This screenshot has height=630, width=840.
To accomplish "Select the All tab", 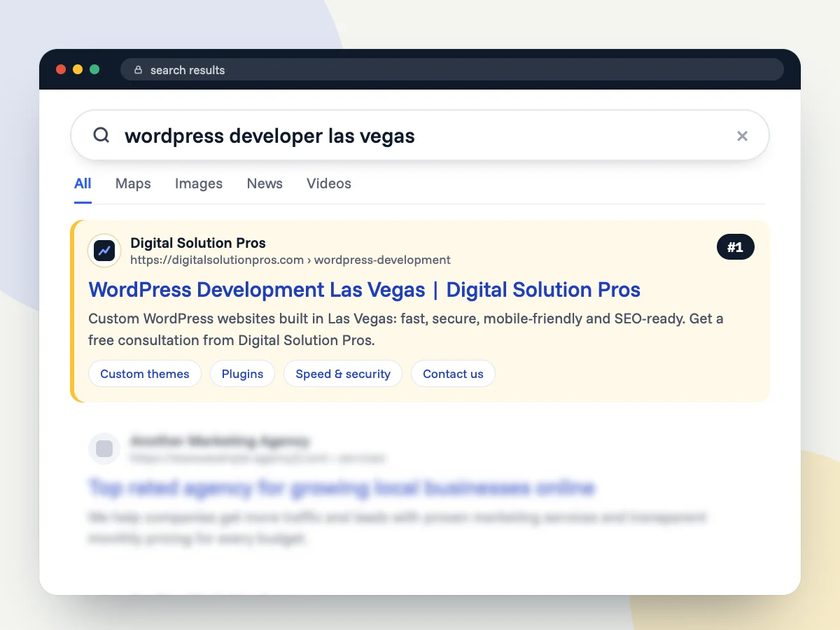I will 83,183.
